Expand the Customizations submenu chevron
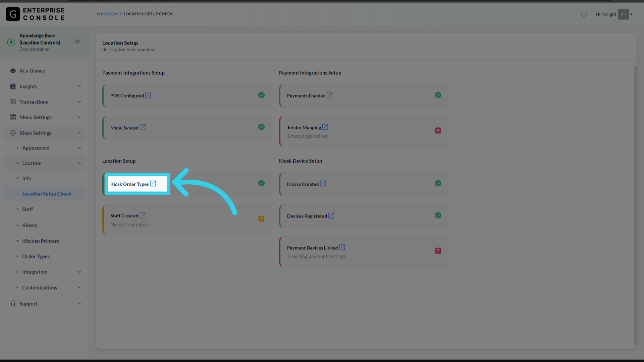The width and height of the screenshot is (644, 362). coord(79,287)
